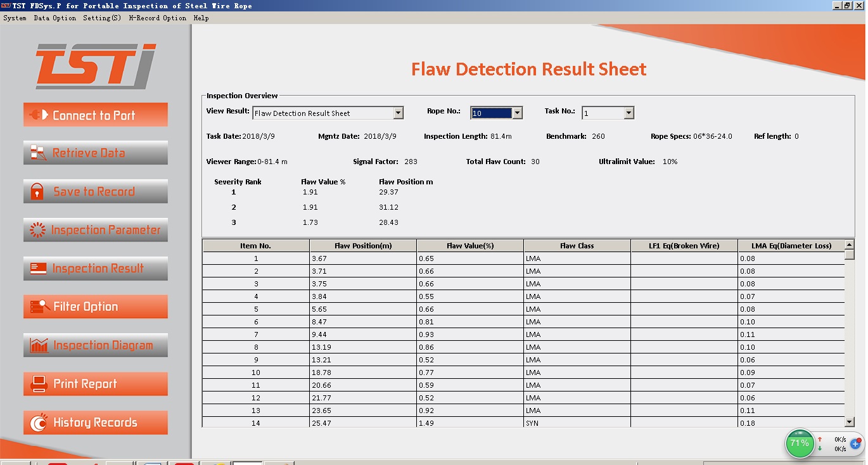The height and width of the screenshot is (465, 868).
Task: Open the Task No. dropdown
Action: pyautogui.click(x=629, y=113)
